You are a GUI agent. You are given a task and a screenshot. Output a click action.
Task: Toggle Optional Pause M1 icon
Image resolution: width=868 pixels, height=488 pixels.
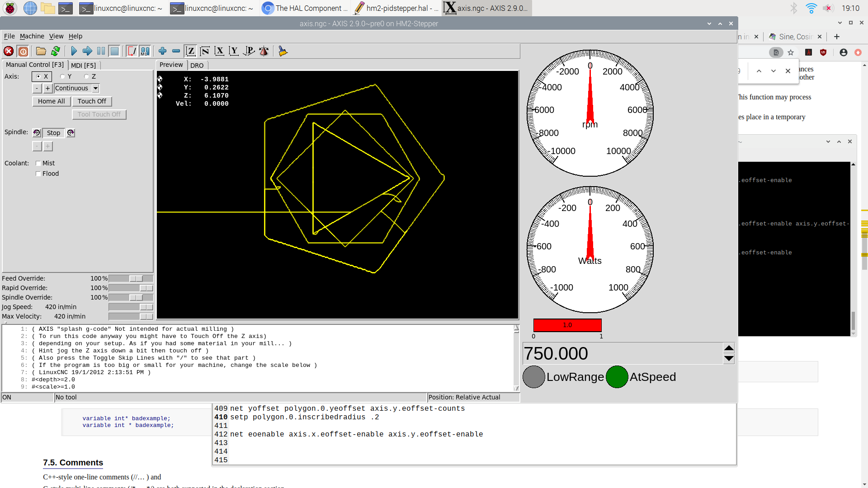click(x=145, y=51)
